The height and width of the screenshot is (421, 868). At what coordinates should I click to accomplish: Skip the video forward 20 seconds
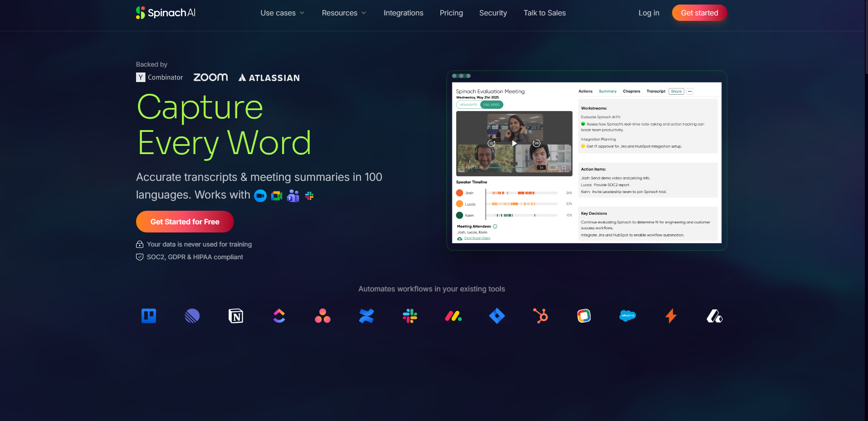point(536,143)
